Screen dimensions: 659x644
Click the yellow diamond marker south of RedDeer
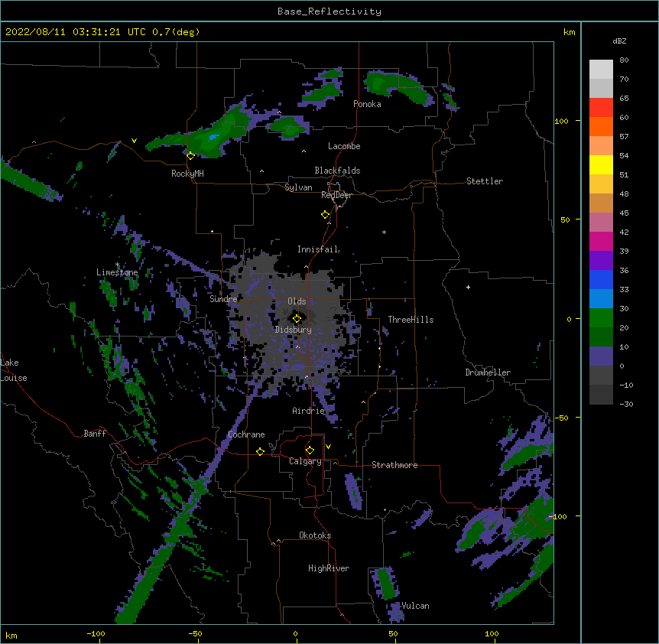pyautogui.click(x=326, y=215)
